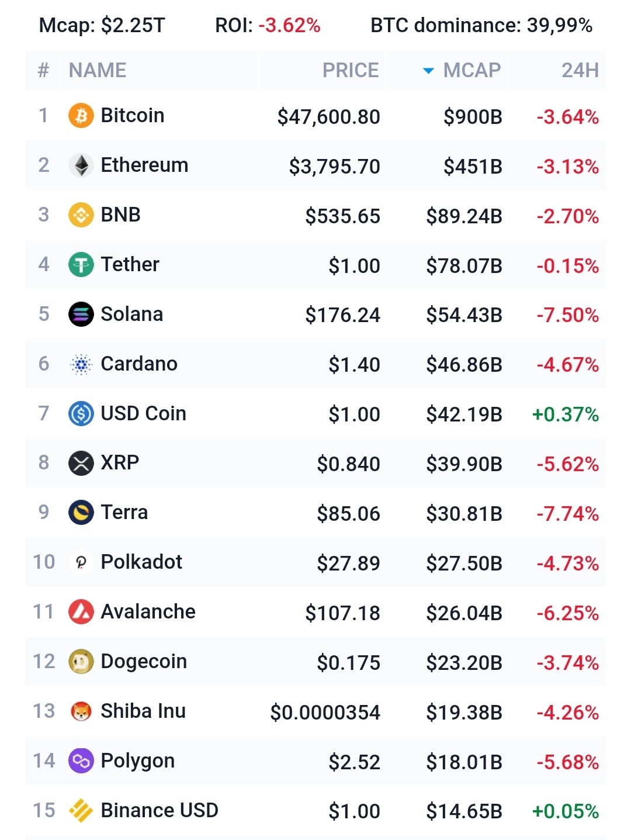This screenshot has height=840, width=631.
Task: Sort by the NAME column header
Action: coord(98,70)
